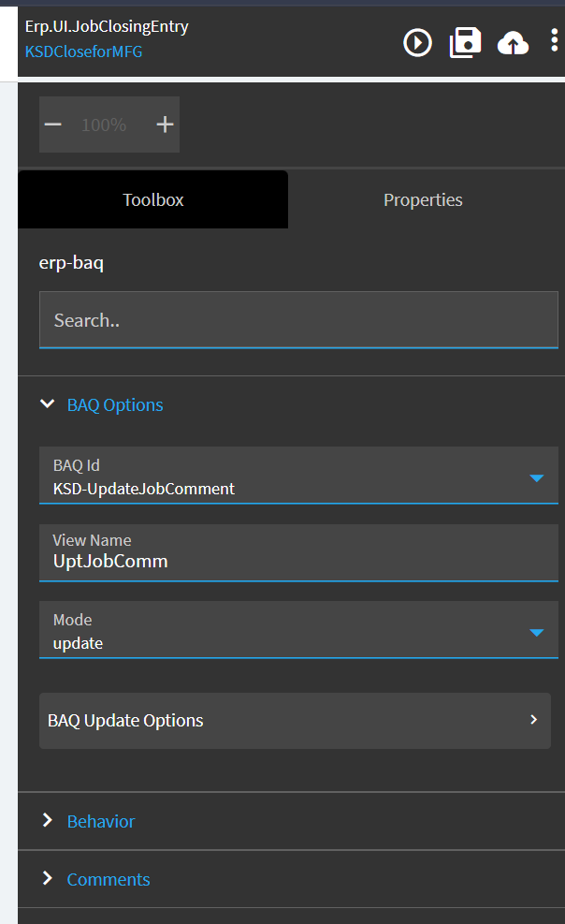Open BAQ Update Options panel
The width and height of the screenshot is (565, 924).
tap(281, 720)
